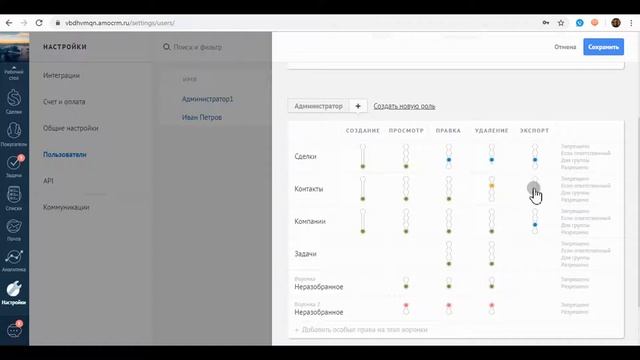Toggle Воронка Неразобранное Просмотр permission
Viewport: 640px width, 360px height.
pos(406,283)
